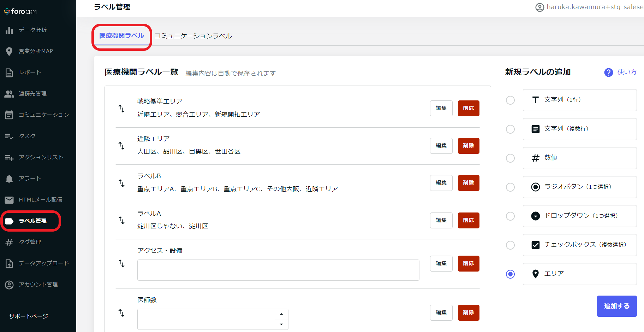The image size is (644, 332).
Task: Click 削除 for 戦略基準エリア
Action: [469, 108]
